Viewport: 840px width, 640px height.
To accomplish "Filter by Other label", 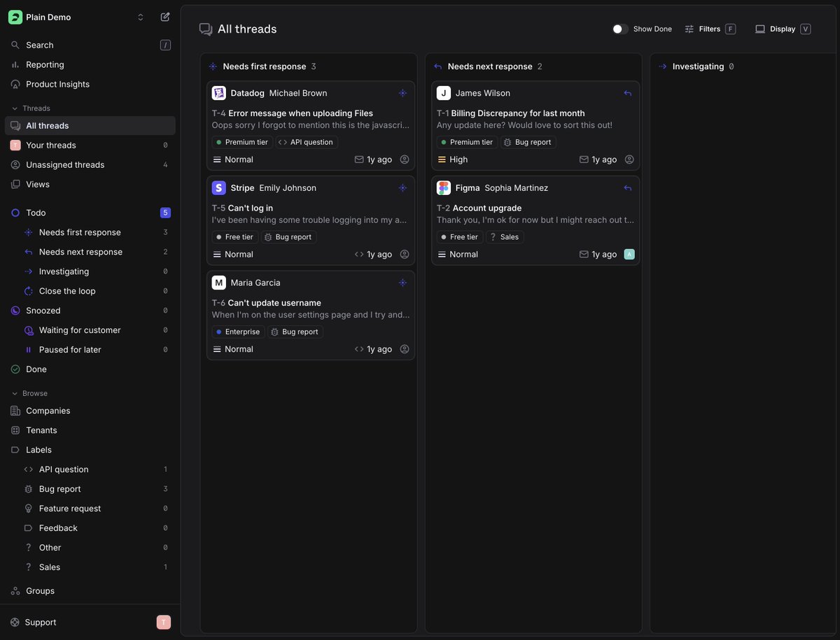I will [x=97, y=548].
